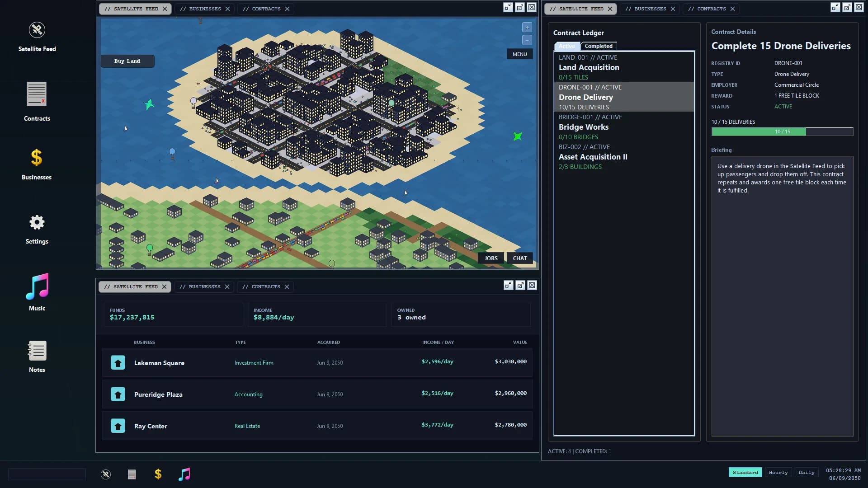The height and width of the screenshot is (488, 868).
Task: Close Contracts tab in businesses window
Action: click(x=287, y=286)
